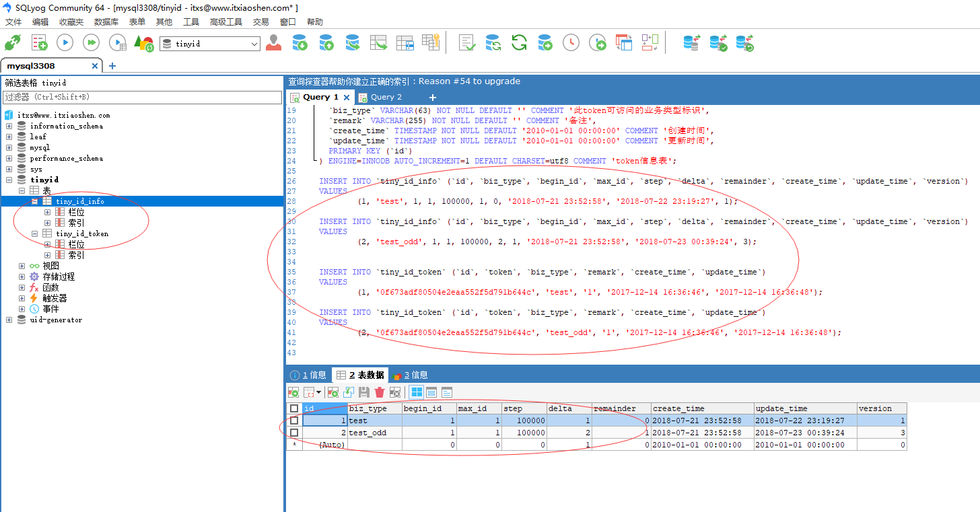Image resolution: width=980 pixels, height=512 pixels.
Task: Click the database import down-arrow icon
Action: tap(300, 43)
